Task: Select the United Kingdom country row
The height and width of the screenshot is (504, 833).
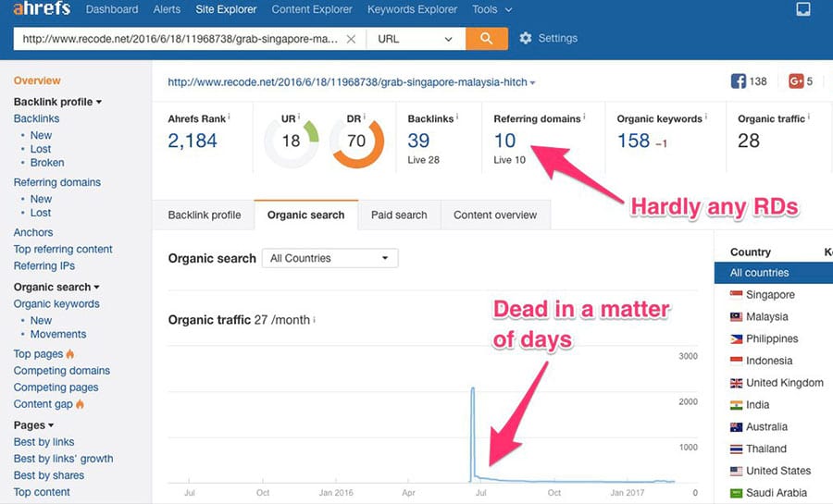Action: tap(774, 383)
